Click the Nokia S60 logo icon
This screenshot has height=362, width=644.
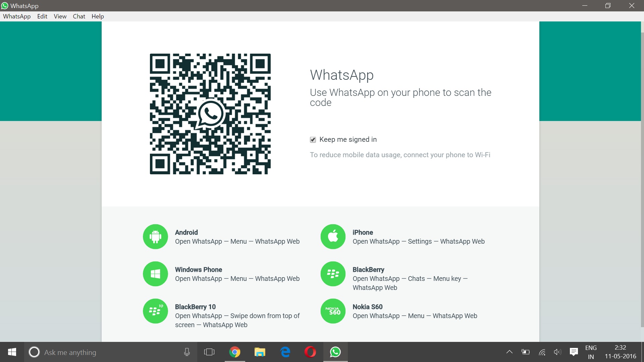(333, 311)
